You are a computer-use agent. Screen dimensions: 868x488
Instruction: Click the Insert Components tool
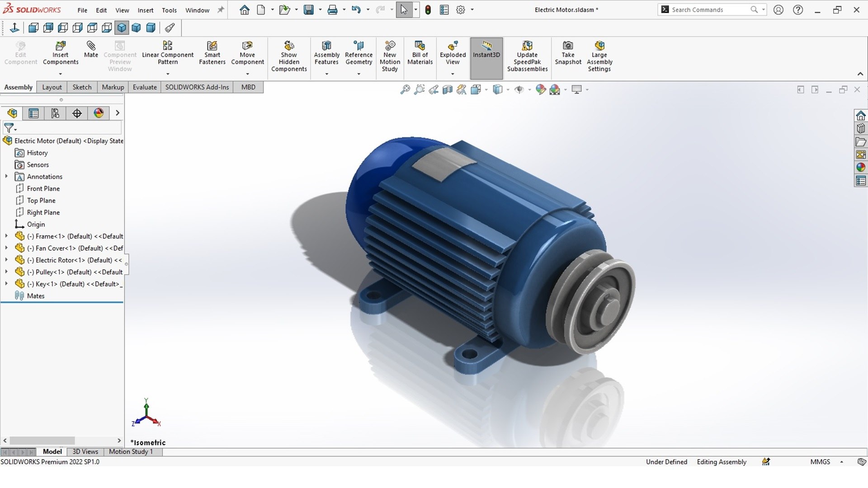pyautogui.click(x=61, y=53)
